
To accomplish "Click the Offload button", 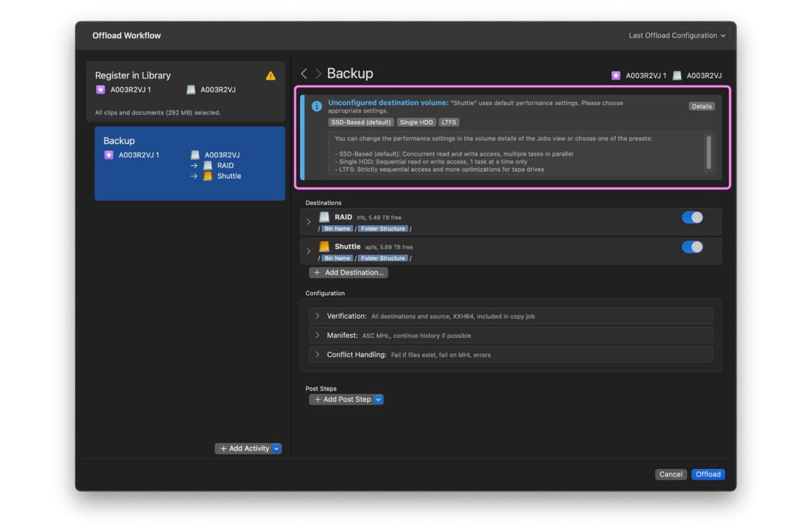I will [708, 474].
